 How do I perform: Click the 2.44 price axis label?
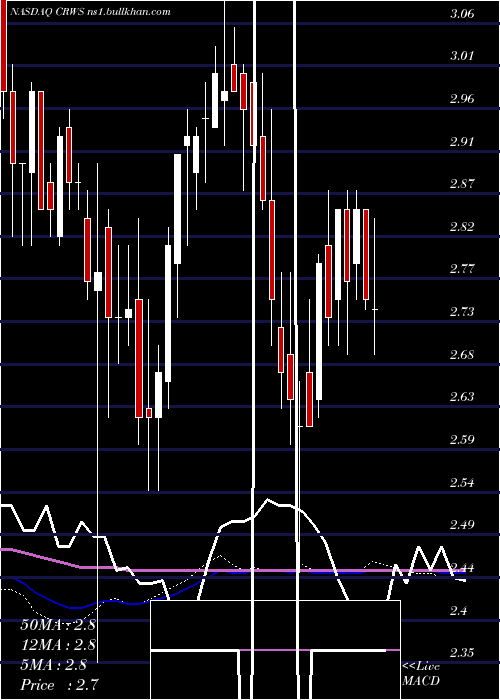tap(462, 568)
